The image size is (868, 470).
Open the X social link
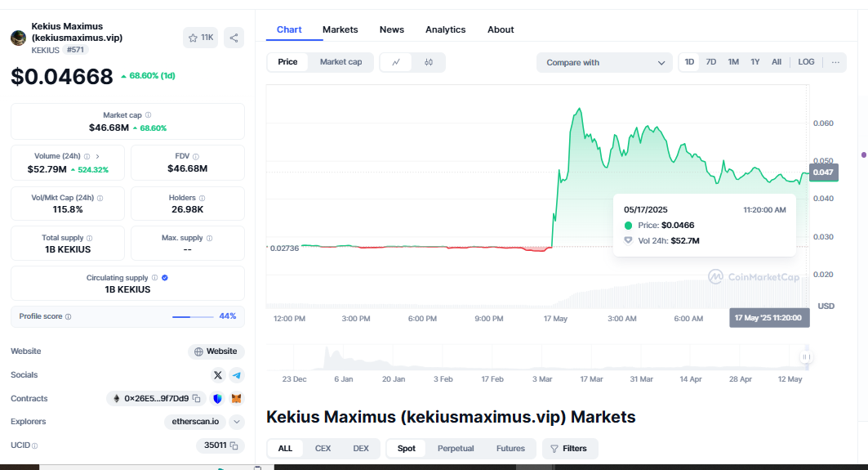(x=217, y=375)
